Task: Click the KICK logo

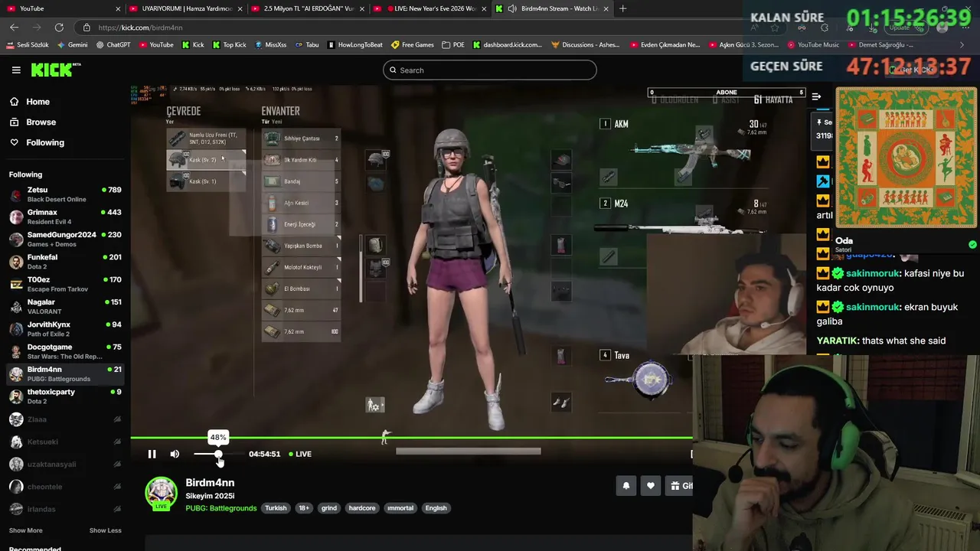Action: pyautogui.click(x=55, y=70)
